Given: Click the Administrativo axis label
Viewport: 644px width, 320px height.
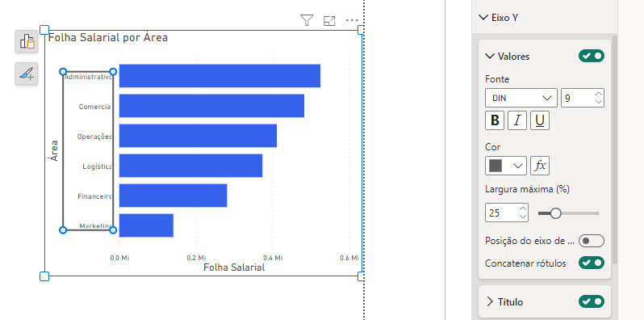Looking at the screenshot, I should coord(88,77).
